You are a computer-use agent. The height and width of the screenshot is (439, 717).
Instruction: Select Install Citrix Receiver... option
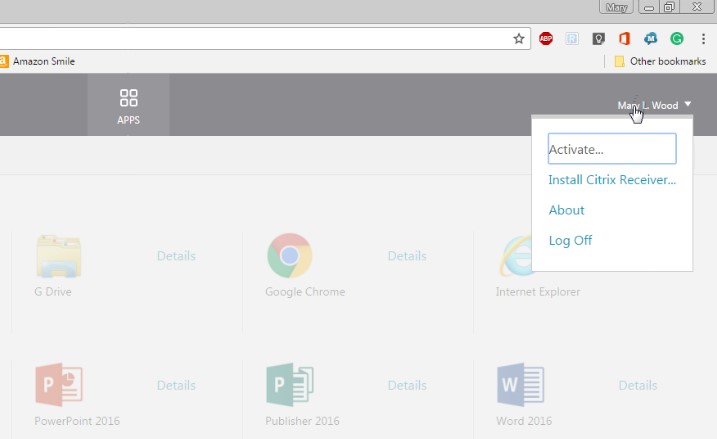[612, 180]
